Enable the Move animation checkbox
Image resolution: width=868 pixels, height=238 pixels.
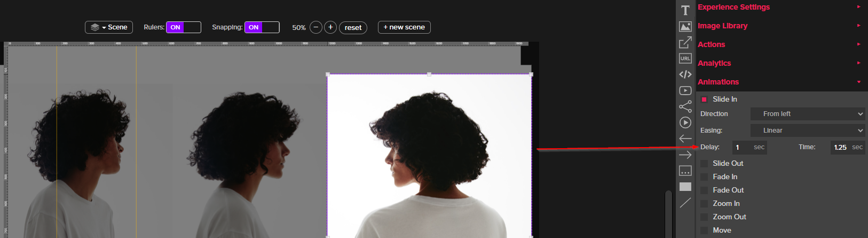point(704,231)
